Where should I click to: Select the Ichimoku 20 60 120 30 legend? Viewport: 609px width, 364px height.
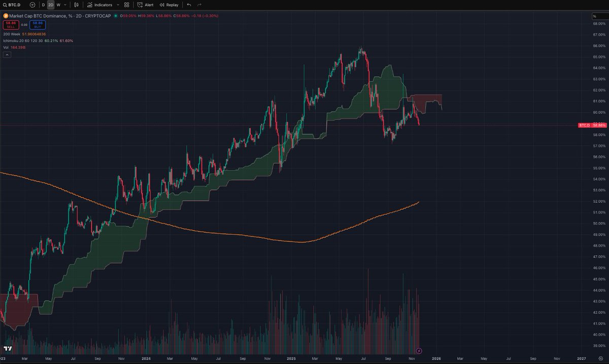tap(23, 40)
